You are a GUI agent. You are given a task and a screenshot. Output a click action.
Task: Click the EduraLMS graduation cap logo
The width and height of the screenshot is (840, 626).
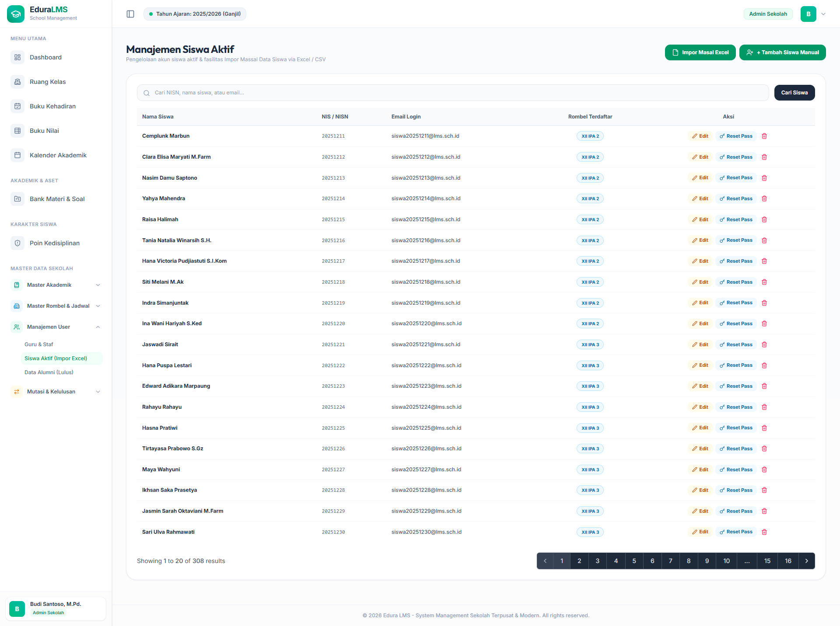(16, 14)
